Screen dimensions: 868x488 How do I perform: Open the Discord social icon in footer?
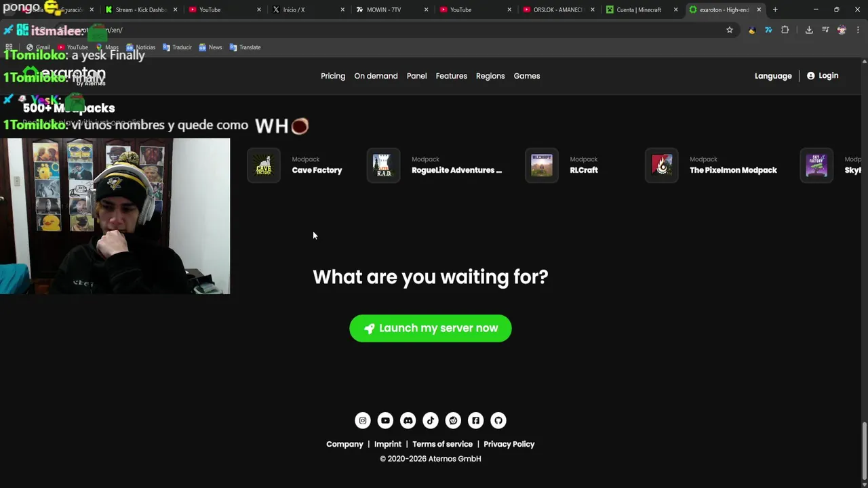pos(408,420)
